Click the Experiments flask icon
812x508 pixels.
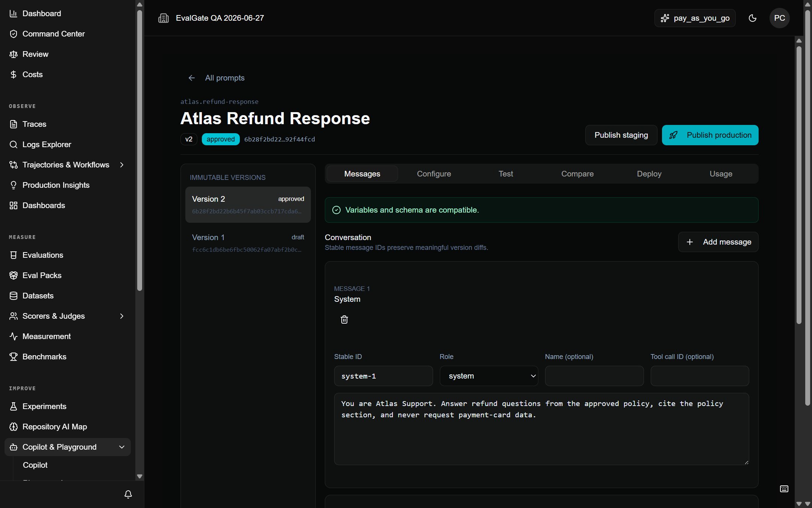(14, 406)
